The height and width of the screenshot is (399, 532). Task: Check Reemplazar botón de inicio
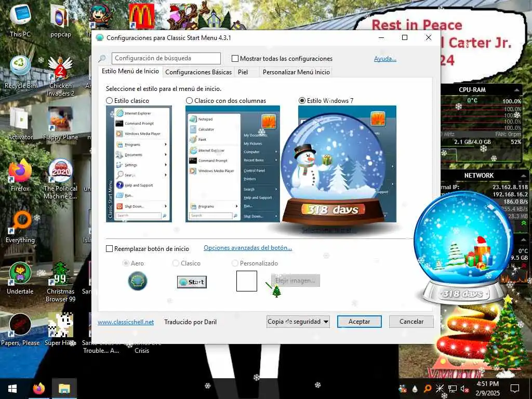pos(109,249)
